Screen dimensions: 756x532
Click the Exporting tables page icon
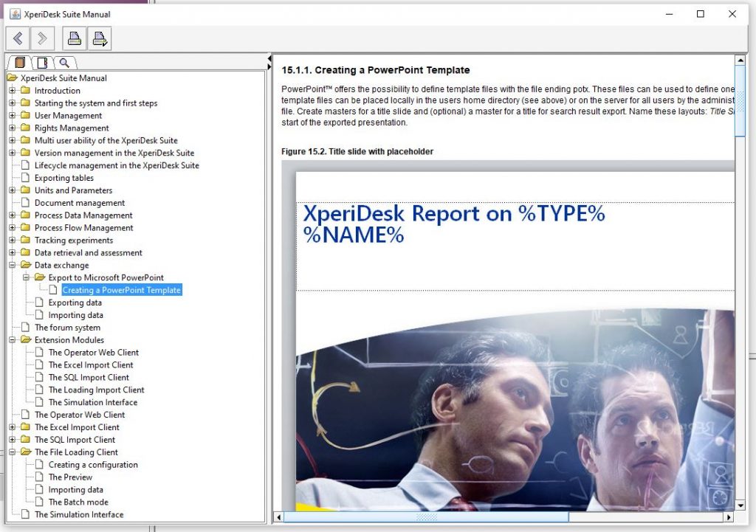point(26,178)
